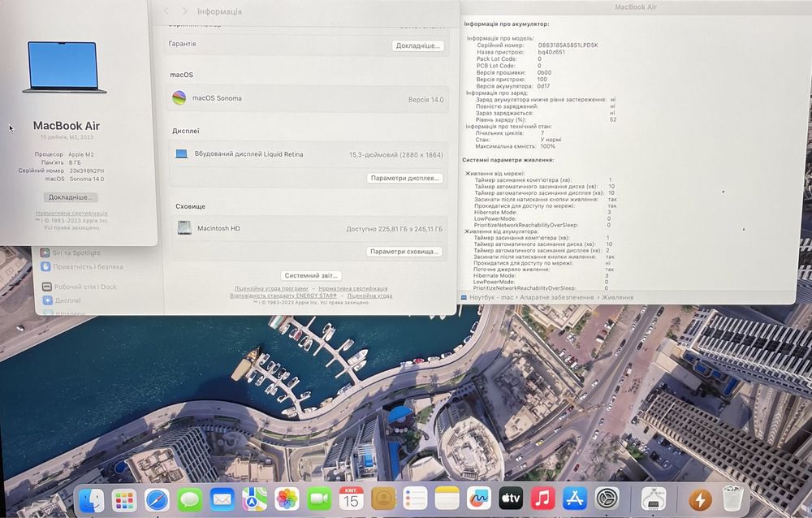Click Апаратне забезпечення in the path bar
This screenshot has height=518, width=812.
pyautogui.click(x=557, y=297)
